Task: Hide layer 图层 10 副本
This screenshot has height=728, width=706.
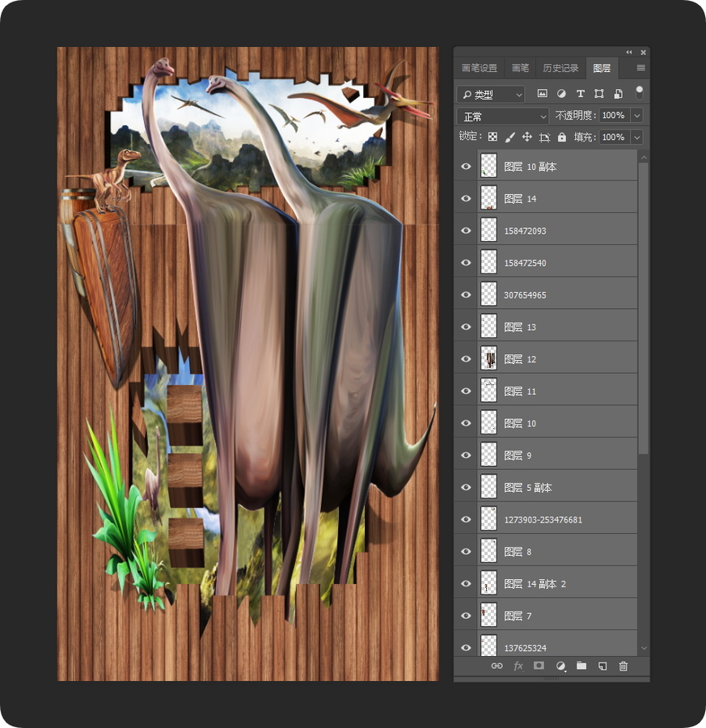Action: 466,166
